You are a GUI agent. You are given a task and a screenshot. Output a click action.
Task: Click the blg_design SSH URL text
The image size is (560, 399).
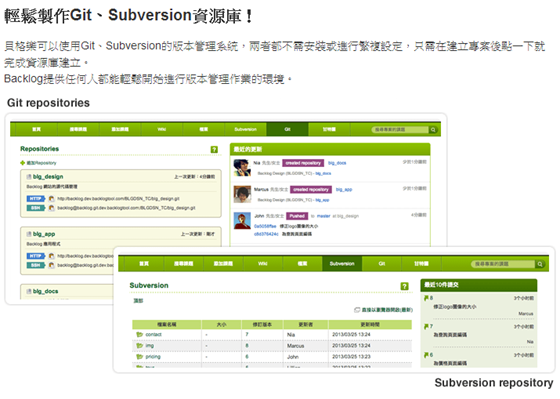[126, 208]
